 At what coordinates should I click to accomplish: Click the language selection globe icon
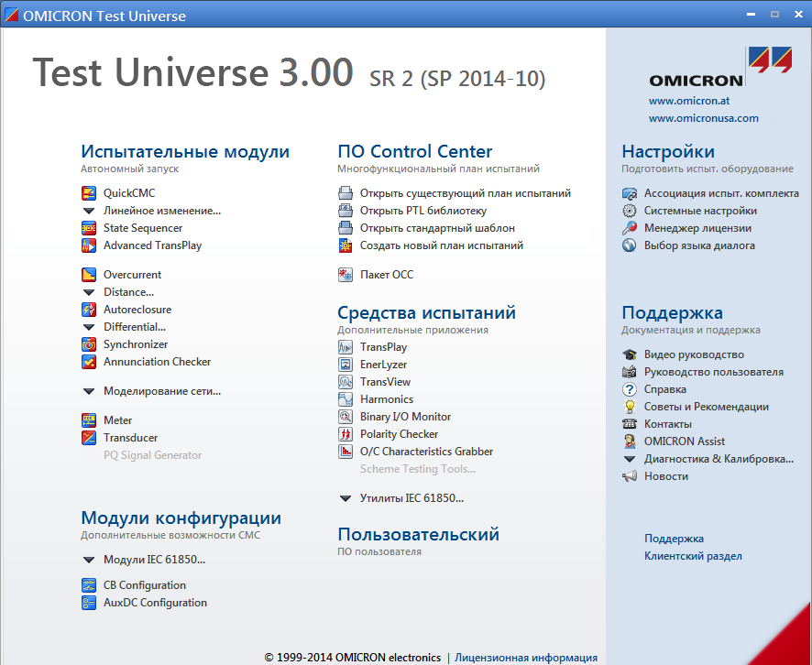(x=630, y=245)
